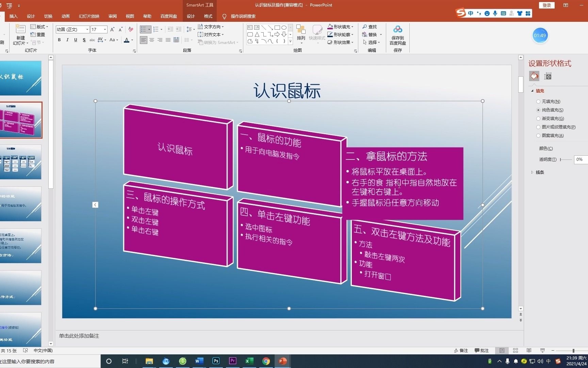Open the Shape Fill (形状填充) menu
The image size is (588, 368).
(x=341, y=27)
